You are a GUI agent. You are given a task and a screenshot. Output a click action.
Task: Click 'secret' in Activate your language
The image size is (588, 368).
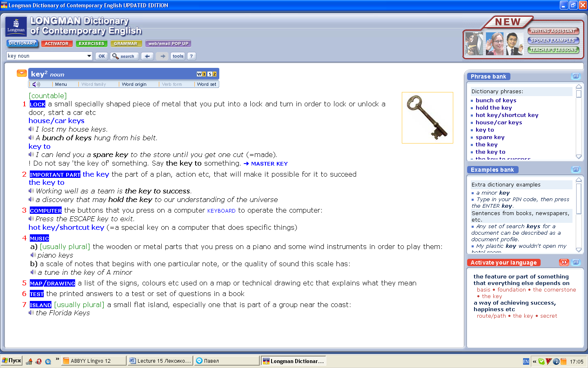(548, 316)
